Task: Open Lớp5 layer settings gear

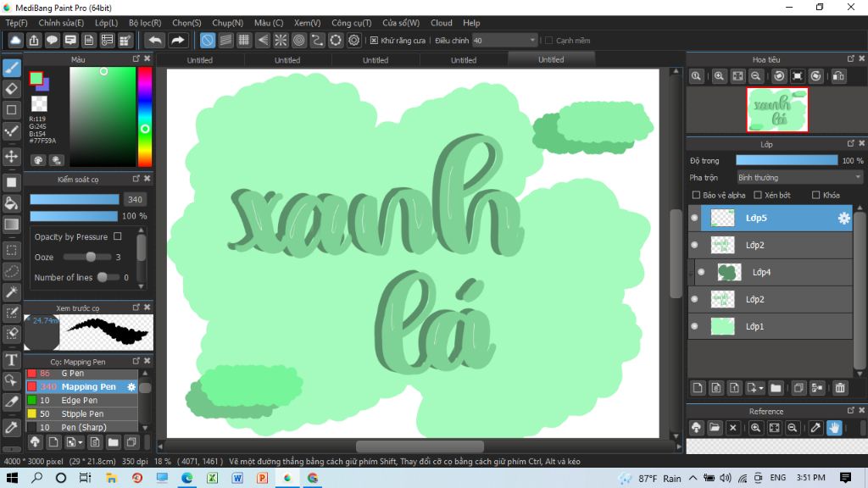Action: 843,218
